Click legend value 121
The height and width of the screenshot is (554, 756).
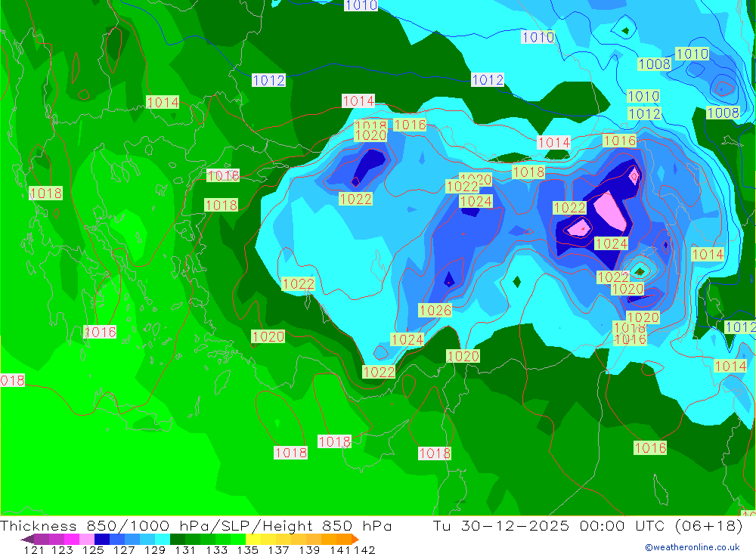coord(34,550)
